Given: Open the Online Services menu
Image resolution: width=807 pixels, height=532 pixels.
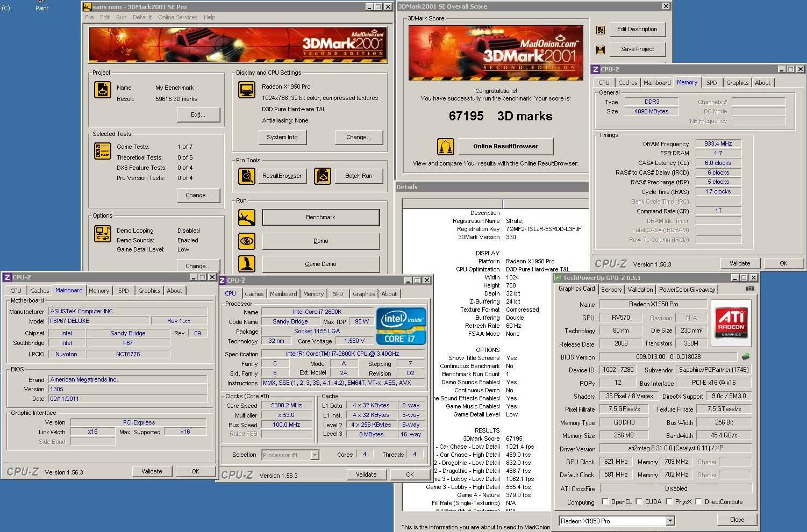Looking at the screenshot, I should click(x=178, y=17).
